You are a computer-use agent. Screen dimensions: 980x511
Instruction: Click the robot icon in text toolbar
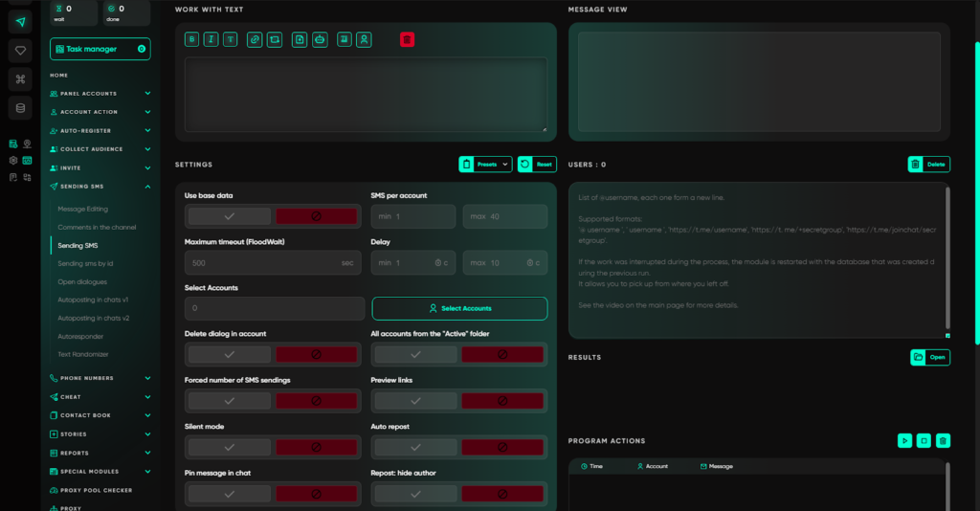pos(320,39)
